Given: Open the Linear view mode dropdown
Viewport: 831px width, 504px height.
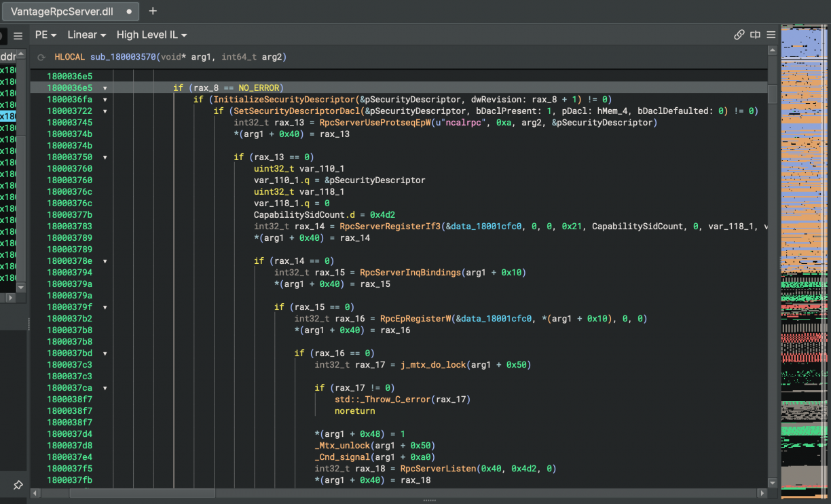Looking at the screenshot, I should click(x=86, y=35).
